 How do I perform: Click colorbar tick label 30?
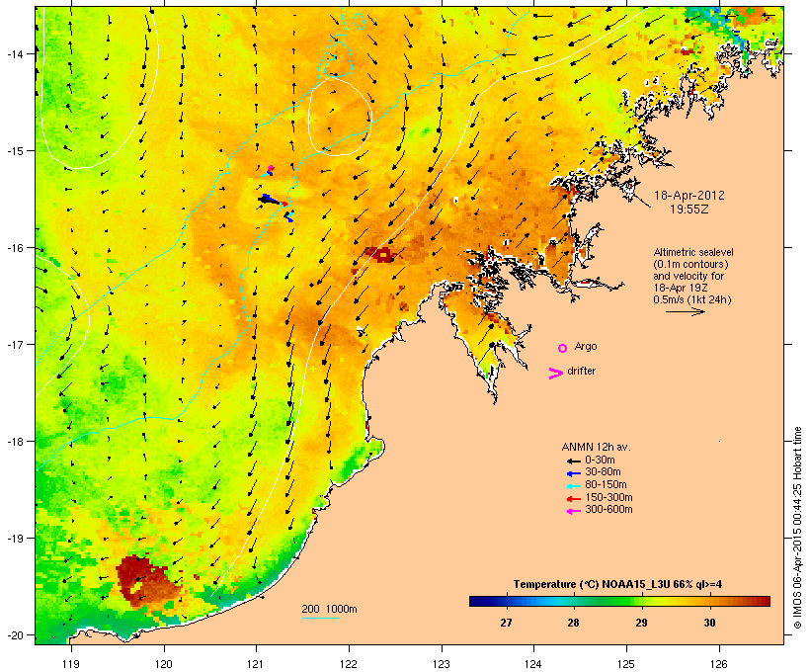tap(710, 623)
